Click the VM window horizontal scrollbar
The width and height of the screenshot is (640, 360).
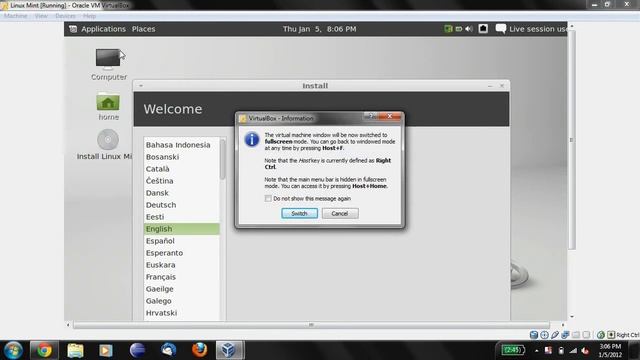pyautogui.click(x=311, y=325)
